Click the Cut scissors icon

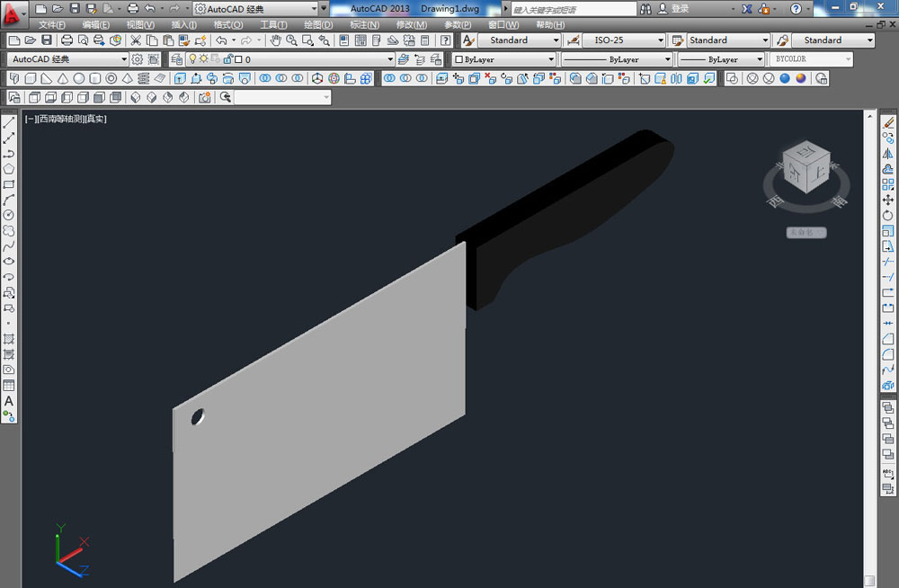pyautogui.click(x=136, y=40)
